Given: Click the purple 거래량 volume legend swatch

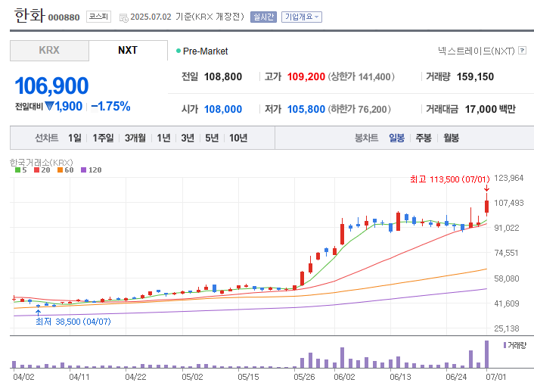Looking at the screenshot, I should coord(505,345).
